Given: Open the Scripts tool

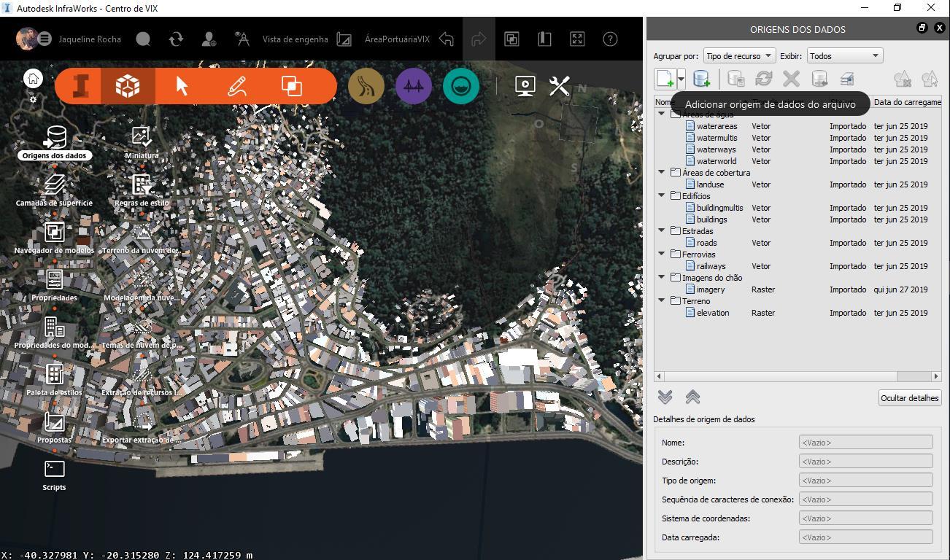Looking at the screenshot, I should coord(55,468).
